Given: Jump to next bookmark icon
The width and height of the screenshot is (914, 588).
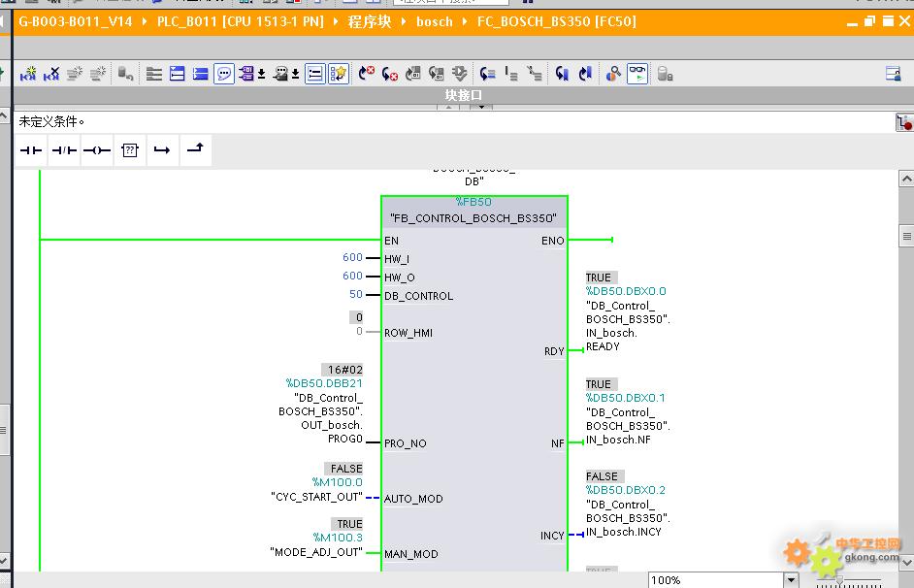Looking at the screenshot, I should (585, 74).
